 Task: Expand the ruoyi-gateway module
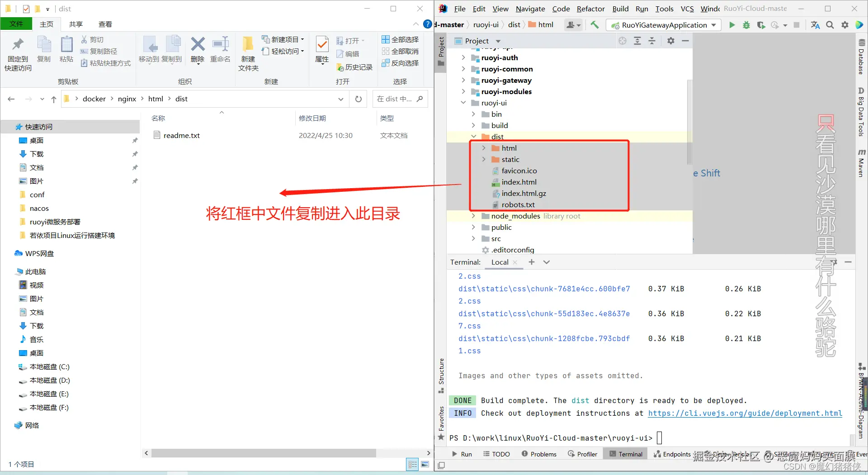pos(463,80)
